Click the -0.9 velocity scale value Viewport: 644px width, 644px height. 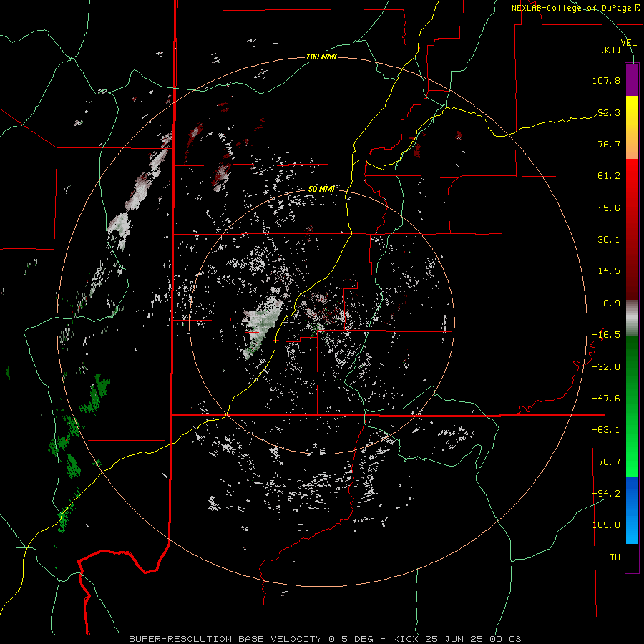(609, 303)
